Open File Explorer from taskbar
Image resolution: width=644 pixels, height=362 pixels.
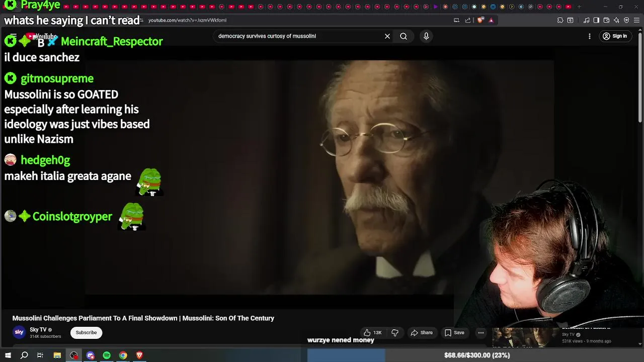[57, 355]
